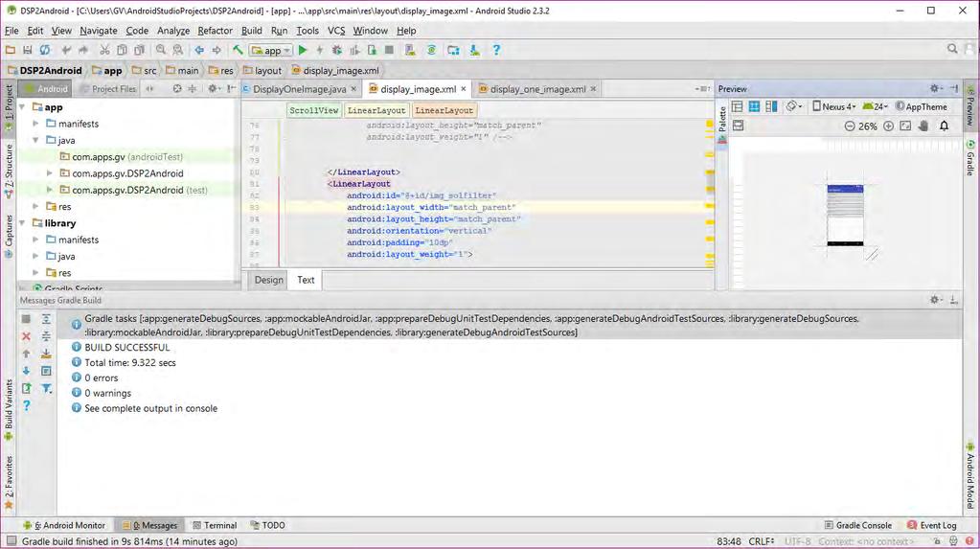
Task: Click the Help question mark in toolbar
Action: pos(496,50)
